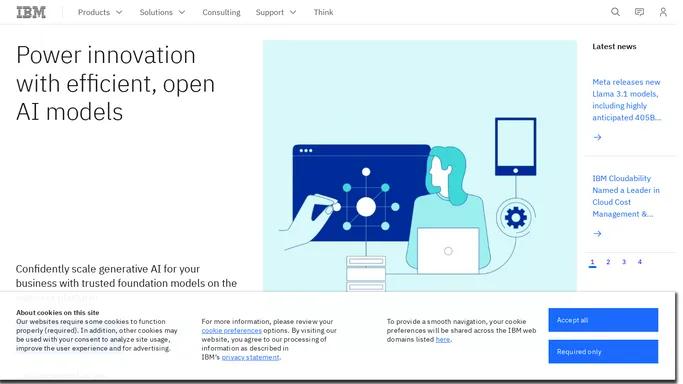
Task: Go to news page 4
Action: coord(639,262)
